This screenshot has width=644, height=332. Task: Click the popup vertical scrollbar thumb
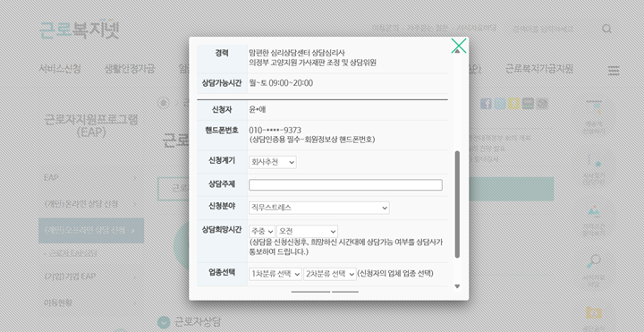(457, 204)
